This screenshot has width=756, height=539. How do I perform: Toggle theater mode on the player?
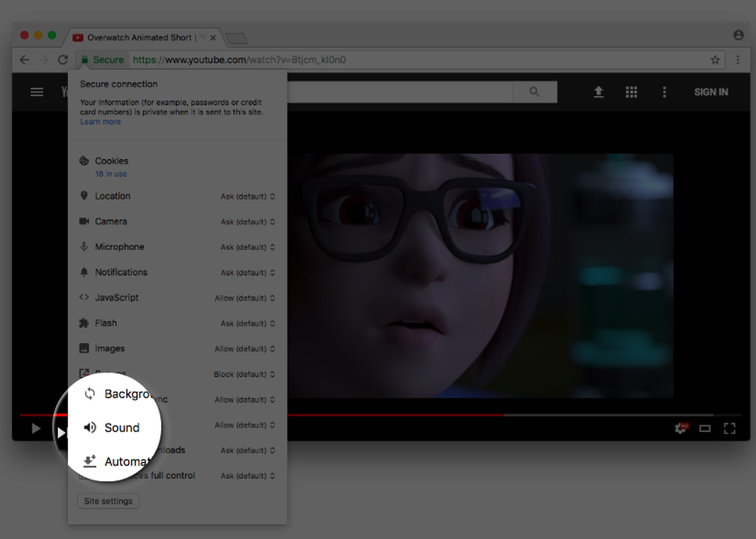[705, 429]
